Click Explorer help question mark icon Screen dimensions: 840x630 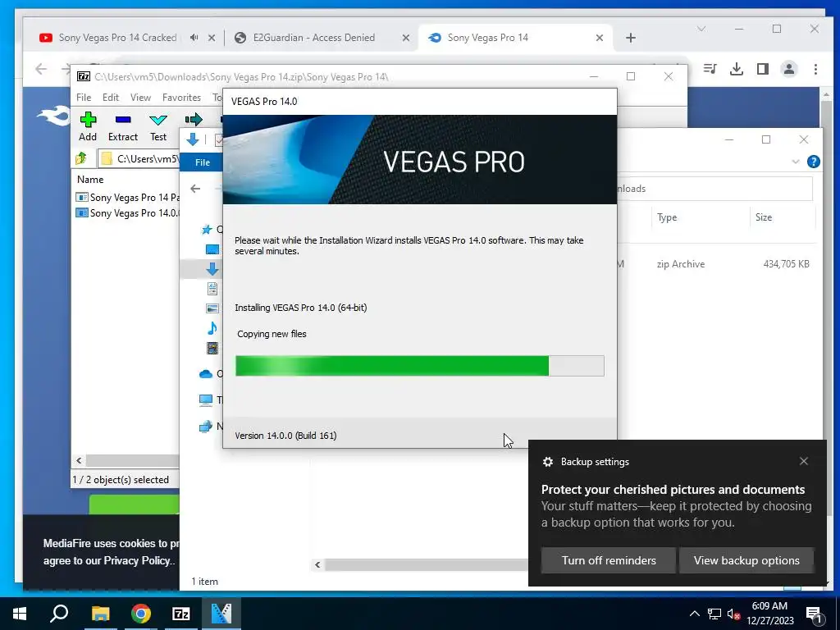(813, 162)
